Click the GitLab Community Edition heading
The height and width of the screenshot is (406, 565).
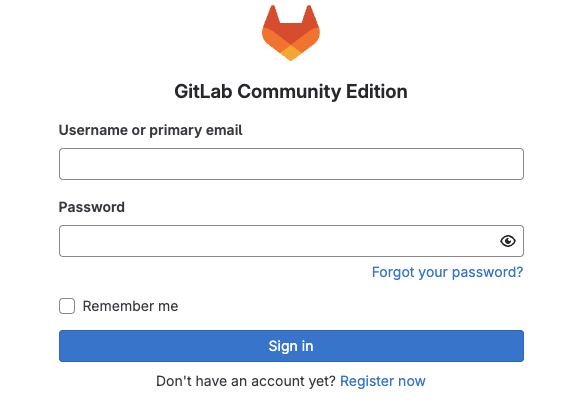pyautogui.click(x=291, y=92)
